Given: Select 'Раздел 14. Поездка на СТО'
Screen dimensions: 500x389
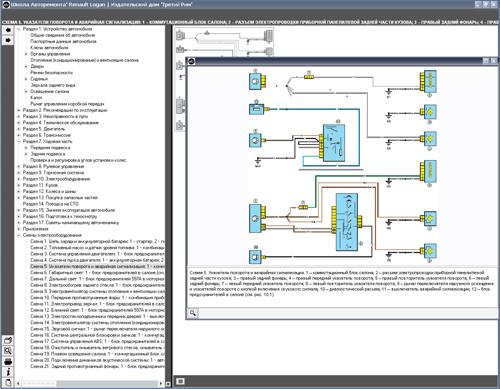Looking at the screenshot, I should pos(51,204).
